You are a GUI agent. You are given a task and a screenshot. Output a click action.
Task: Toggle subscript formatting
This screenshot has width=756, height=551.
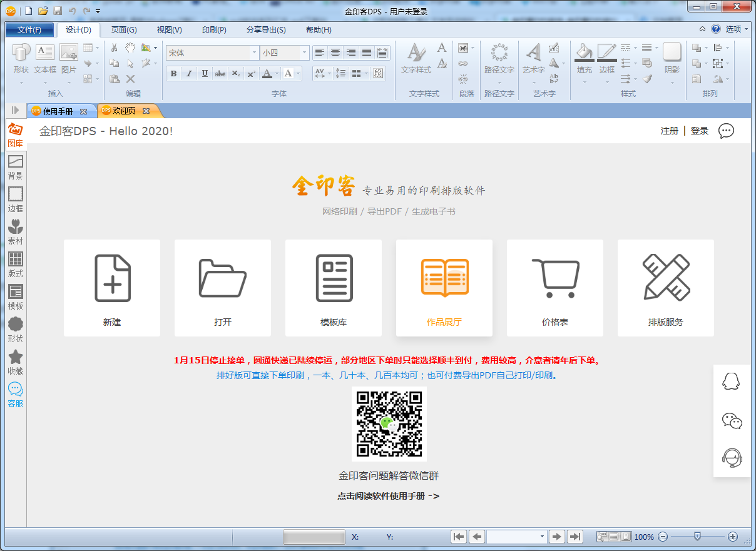[236, 74]
